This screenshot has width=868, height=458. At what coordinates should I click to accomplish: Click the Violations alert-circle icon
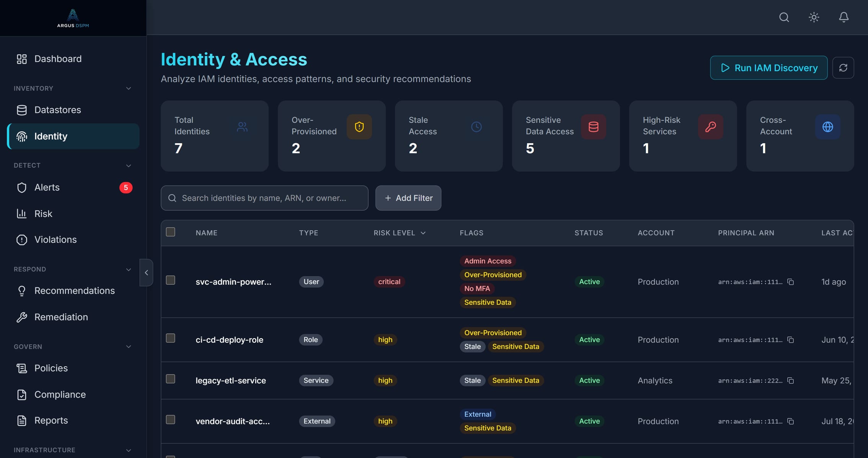click(22, 240)
